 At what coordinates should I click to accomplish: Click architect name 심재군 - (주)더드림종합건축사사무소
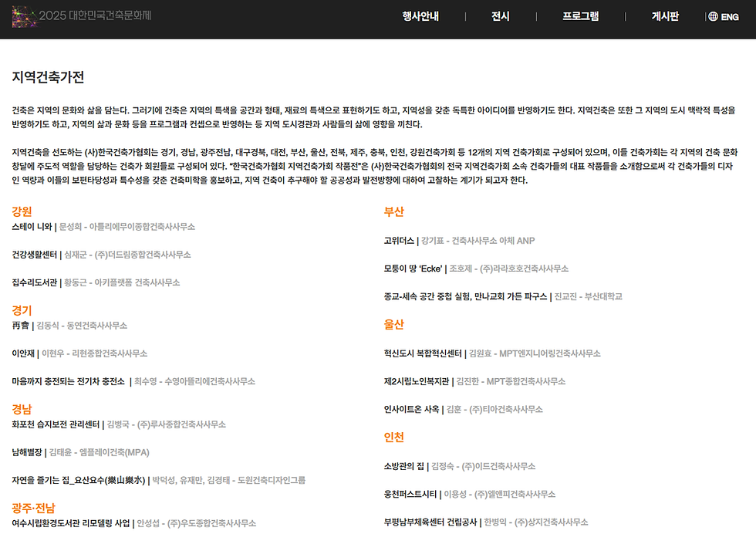point(127,255)
